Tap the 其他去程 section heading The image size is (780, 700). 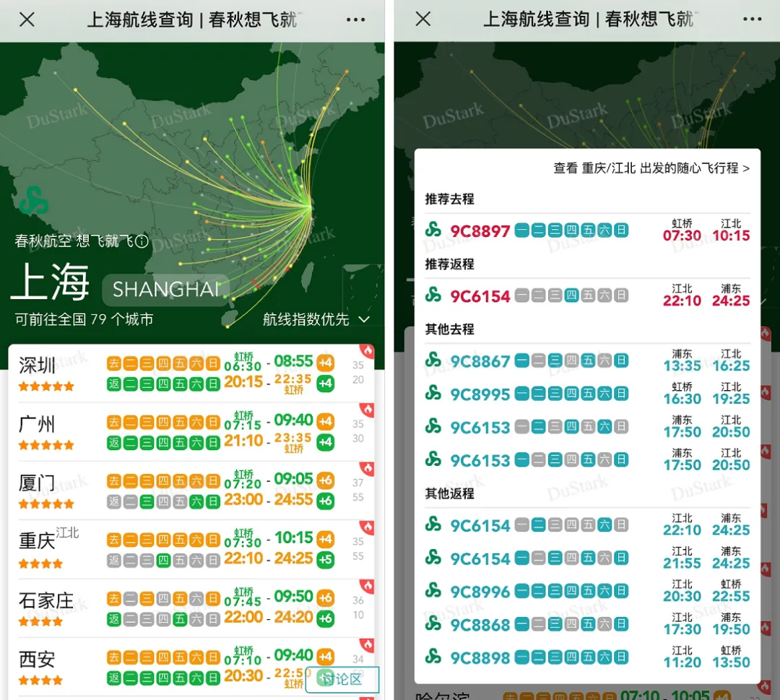tap(449, 329)
